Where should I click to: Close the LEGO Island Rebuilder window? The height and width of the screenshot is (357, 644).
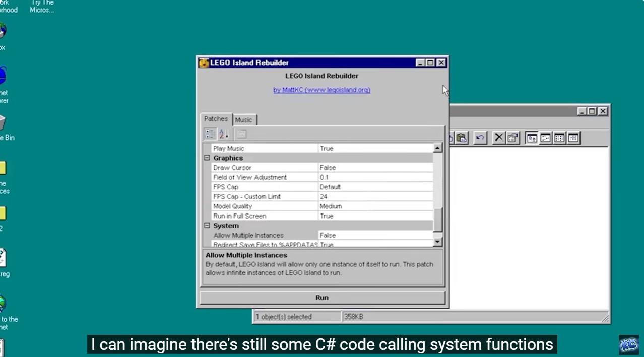point(441,63)
